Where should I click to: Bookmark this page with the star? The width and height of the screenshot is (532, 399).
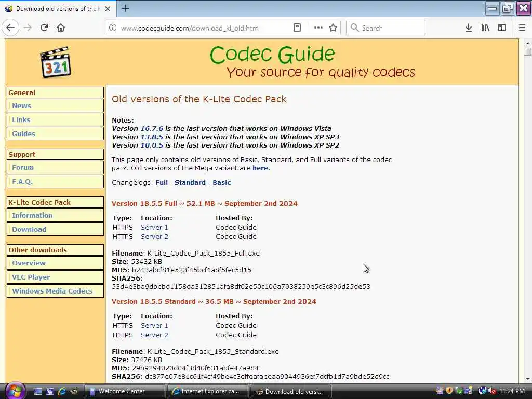(x=333, y=28)
